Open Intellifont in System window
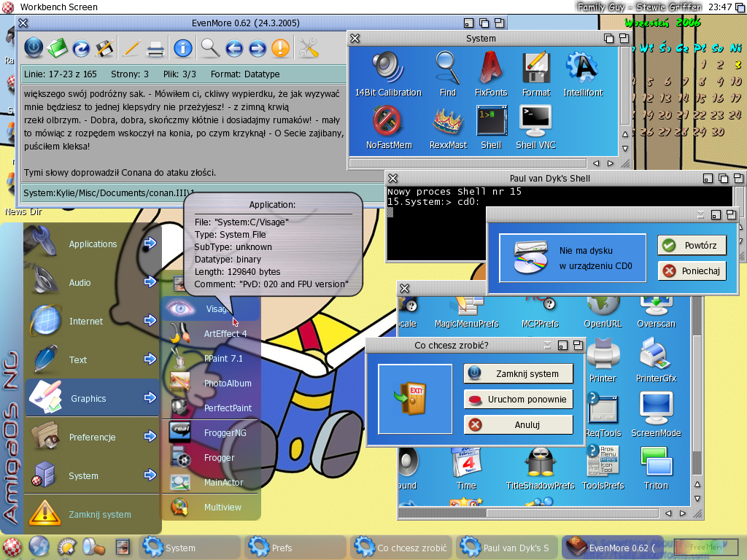Image resolution: width=747 pixels, height=560 pixels. 583,74
